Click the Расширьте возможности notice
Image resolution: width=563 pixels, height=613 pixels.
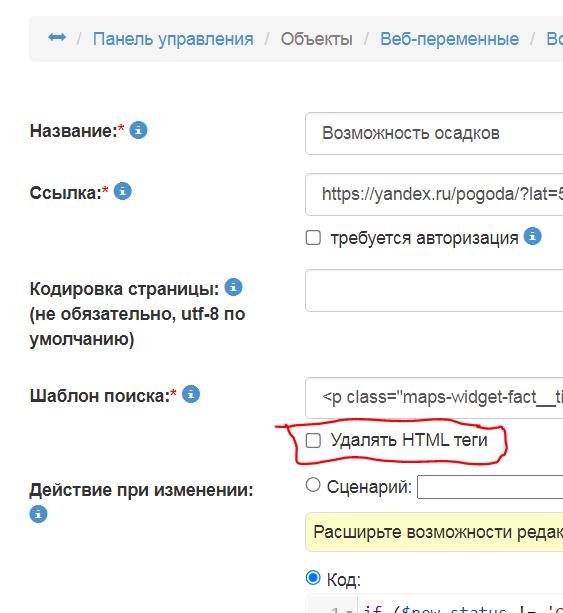pos(434,532)
